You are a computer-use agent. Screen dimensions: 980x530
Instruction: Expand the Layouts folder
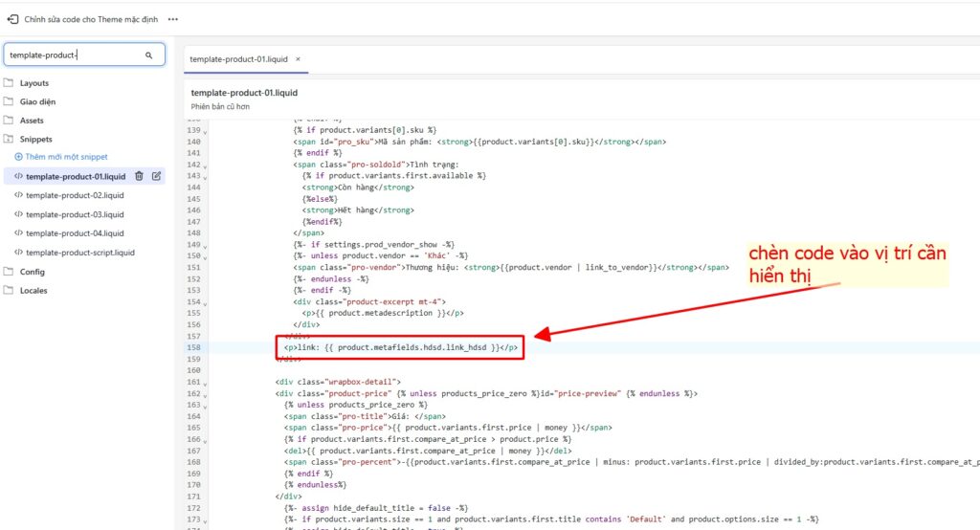pyautogui.click(x=33, y=83)
